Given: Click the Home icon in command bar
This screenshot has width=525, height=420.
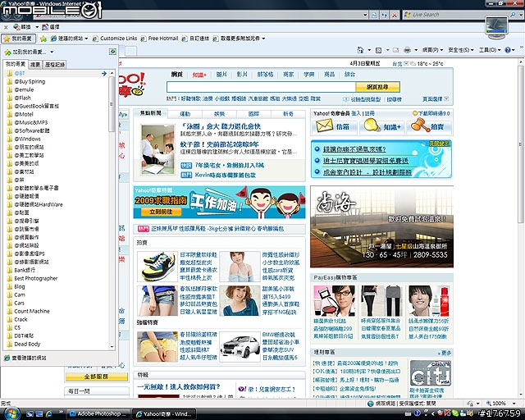Looking at the screenshot, I should (360, 50).
